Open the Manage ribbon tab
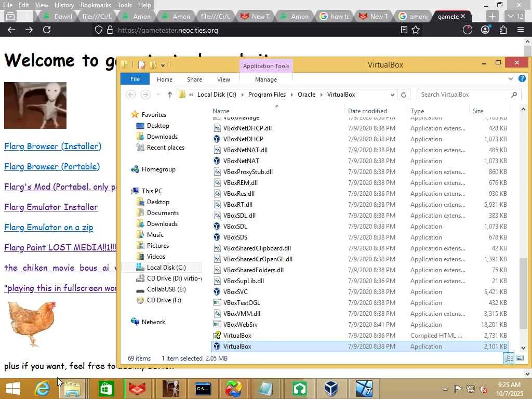The height and width of the screenshot is (399, 532). (x=266, y=79)
